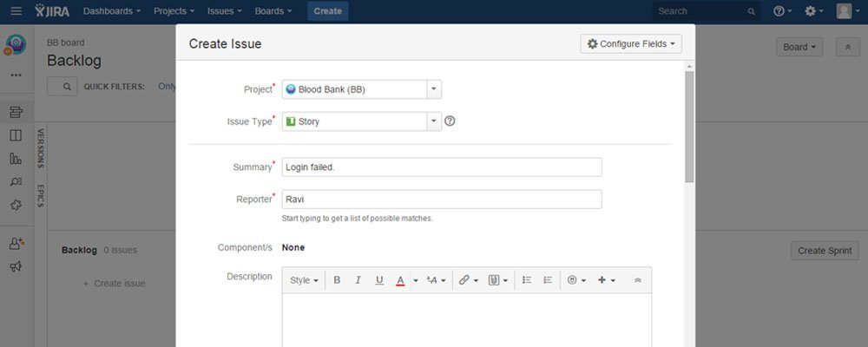Open the Boards menu
The width and height of the screenshot is (868, 347).
[273, 11]
